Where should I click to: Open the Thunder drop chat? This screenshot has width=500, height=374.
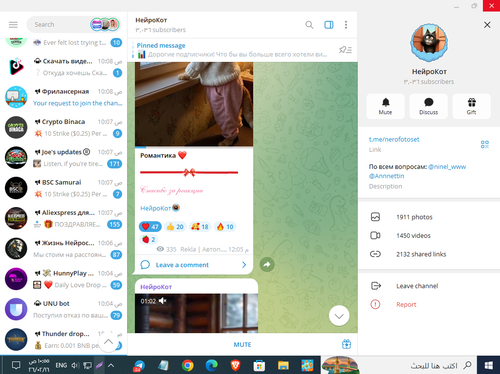63,340
